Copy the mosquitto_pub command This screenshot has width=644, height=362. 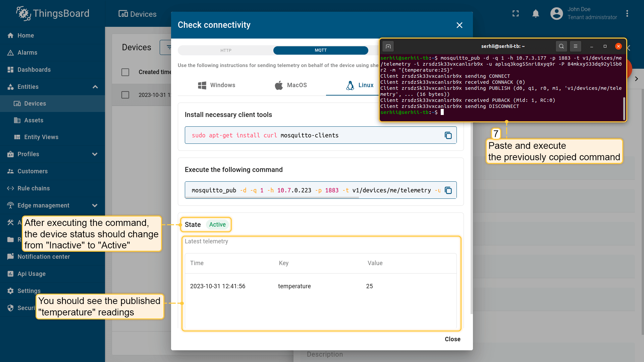tap(448, 190)
